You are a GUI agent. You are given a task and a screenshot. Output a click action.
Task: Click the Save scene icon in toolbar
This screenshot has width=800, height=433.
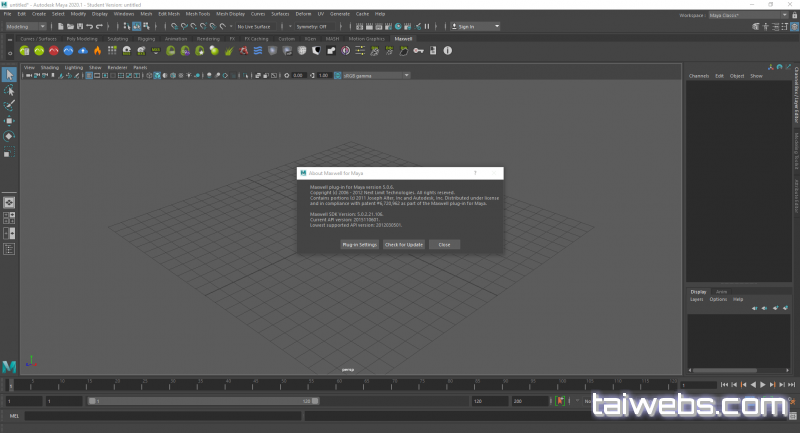coord(80,26)
